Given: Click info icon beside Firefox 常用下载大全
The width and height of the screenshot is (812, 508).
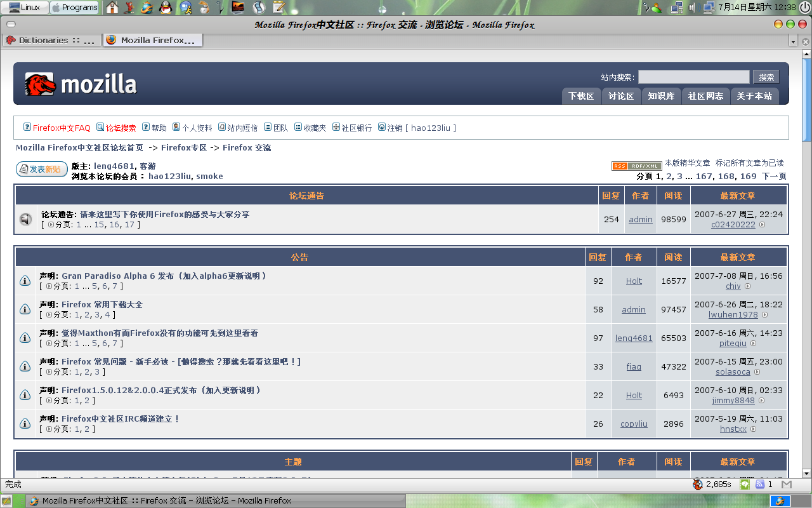Looking at the screenshot, I should coord(25,309).
